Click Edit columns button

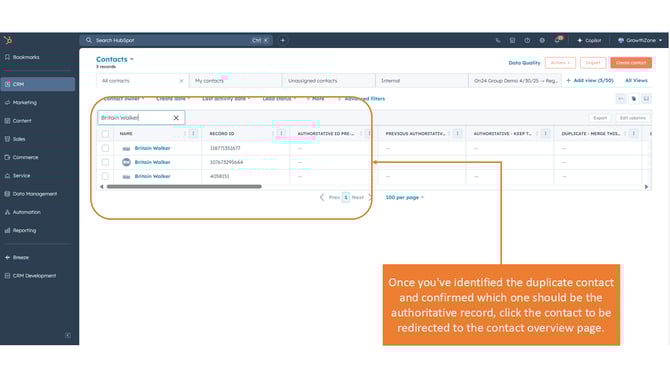pos(632,118)
